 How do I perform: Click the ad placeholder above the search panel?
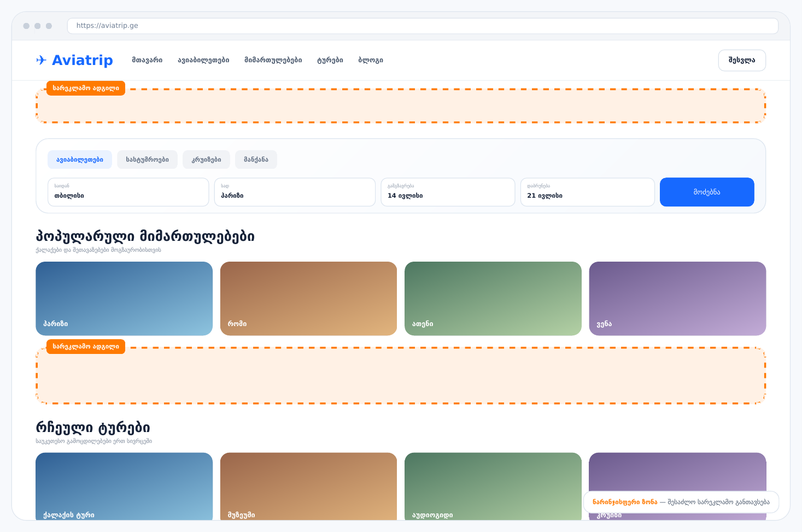(401, 105)
